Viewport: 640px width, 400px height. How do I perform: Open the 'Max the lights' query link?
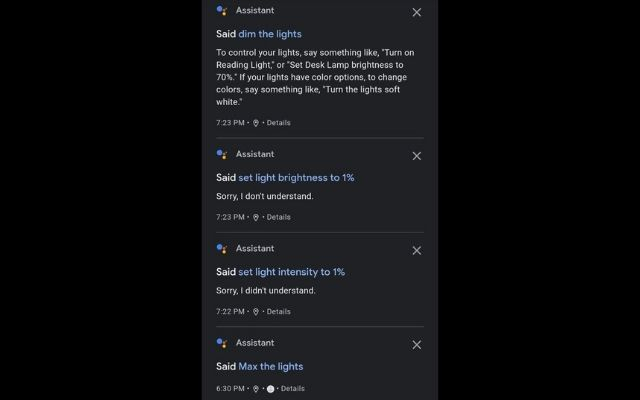click(x=270, y=366)
